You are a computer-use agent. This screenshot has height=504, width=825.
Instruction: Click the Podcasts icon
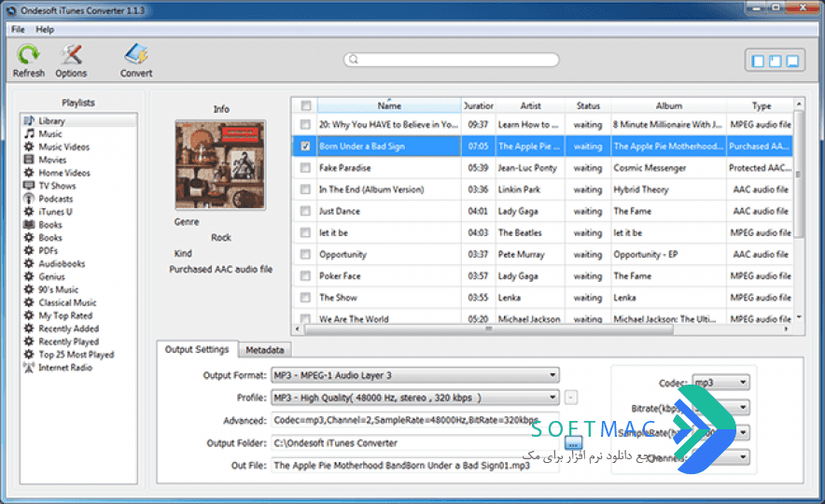click(x=29, y=199)
